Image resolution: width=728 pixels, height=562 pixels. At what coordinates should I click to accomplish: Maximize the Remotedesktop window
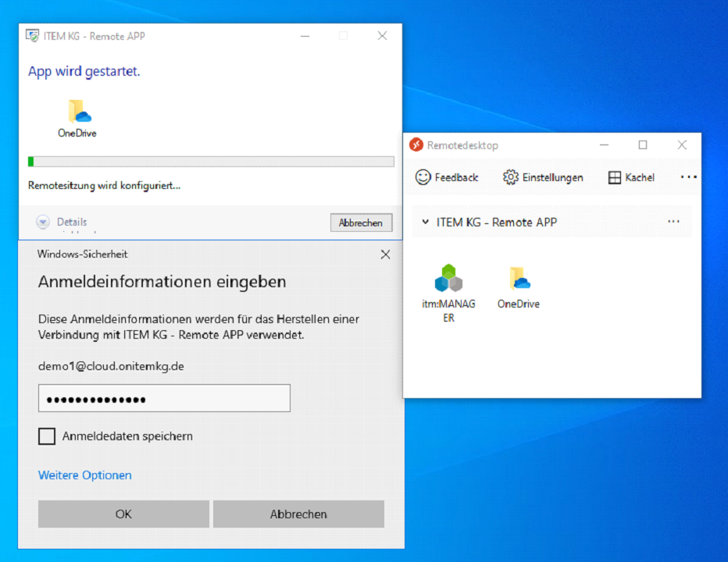pyautogui.click(x=643, y=144)
